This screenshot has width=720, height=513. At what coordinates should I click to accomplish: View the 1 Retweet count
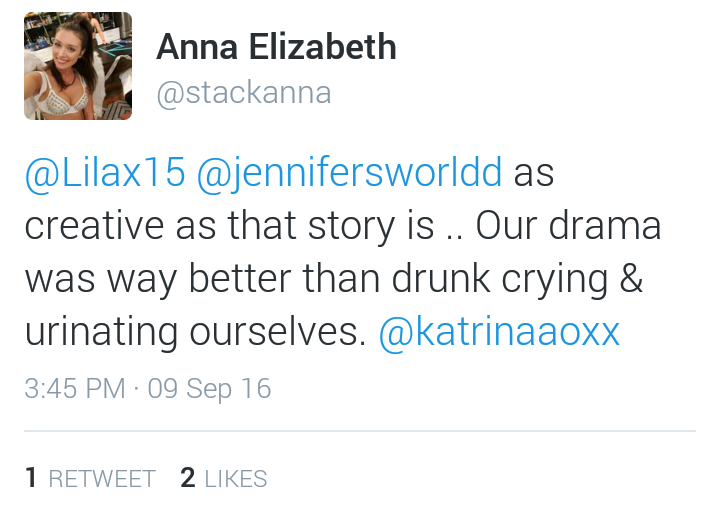(90, 478)
